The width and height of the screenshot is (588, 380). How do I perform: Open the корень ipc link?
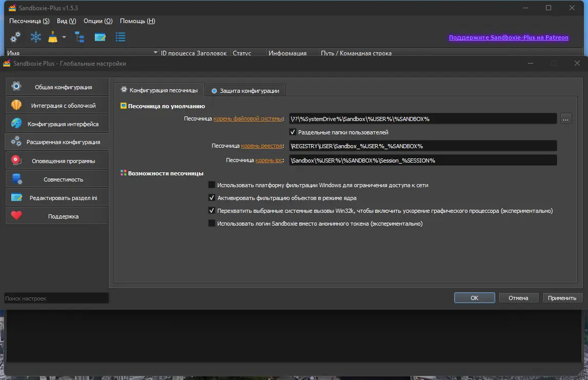tap(269, 160)
